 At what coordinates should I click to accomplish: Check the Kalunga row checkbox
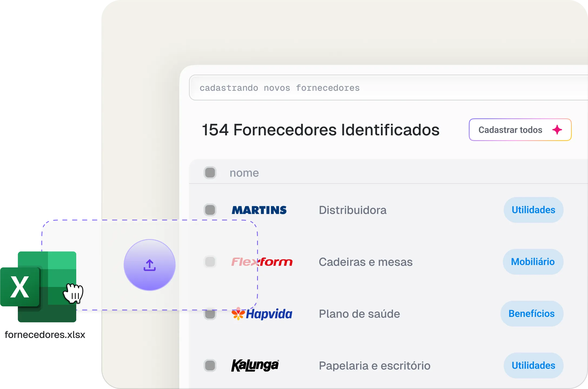pos(210,365)
